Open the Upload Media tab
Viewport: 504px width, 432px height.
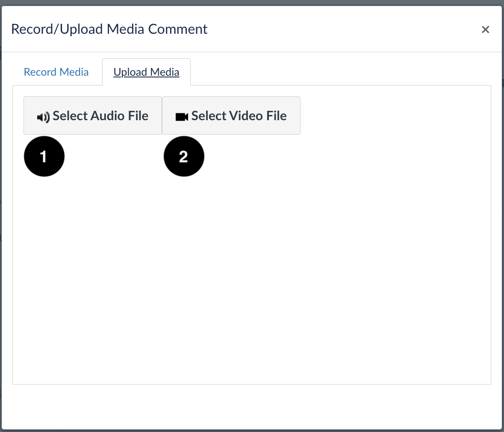pos(146,72)
